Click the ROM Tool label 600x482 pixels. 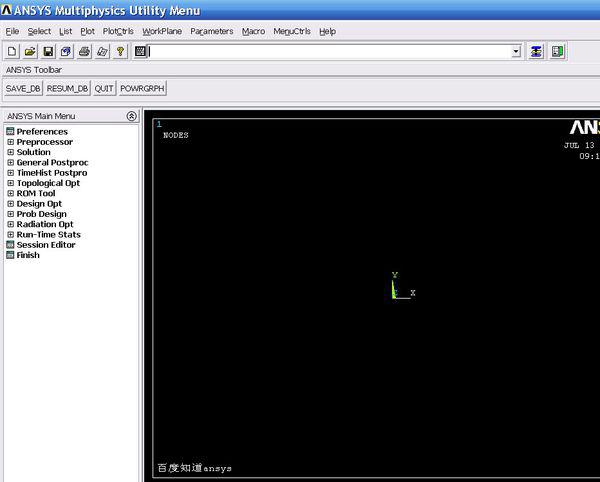coord(36,194)
